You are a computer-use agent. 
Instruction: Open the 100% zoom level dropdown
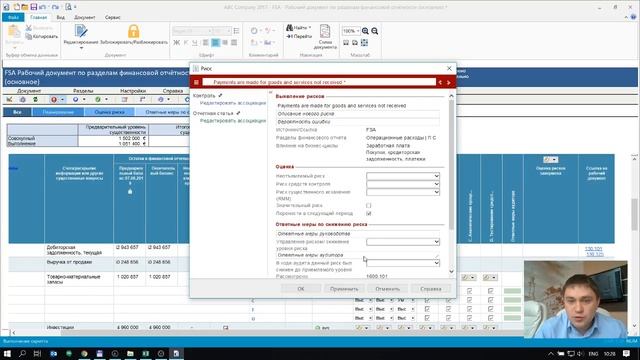(358, 31)
